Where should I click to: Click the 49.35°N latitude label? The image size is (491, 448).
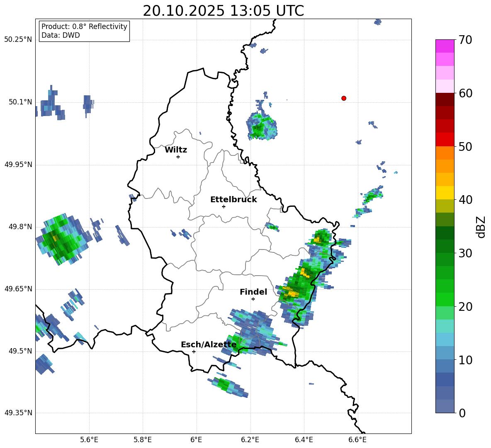pyautogui.click(x=18, y=413)
